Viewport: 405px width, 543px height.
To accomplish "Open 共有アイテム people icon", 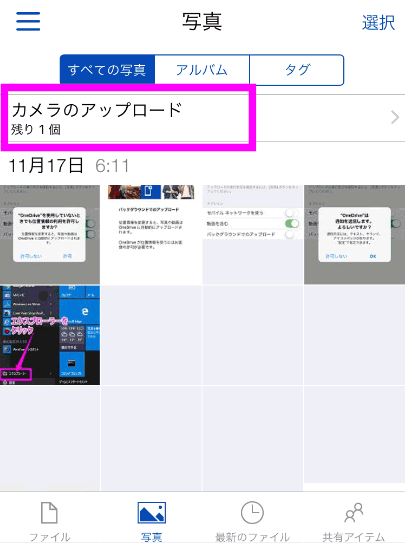I will click(354, 513).
